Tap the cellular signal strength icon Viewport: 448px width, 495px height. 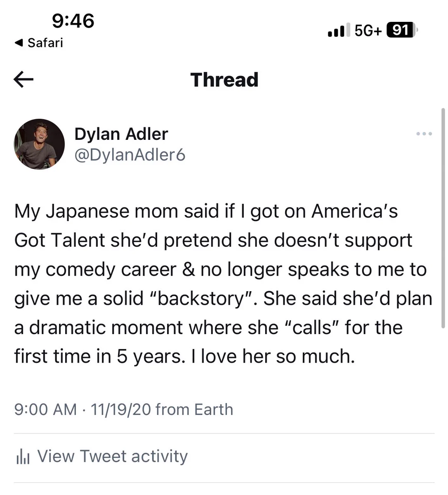tap(336, 30)
